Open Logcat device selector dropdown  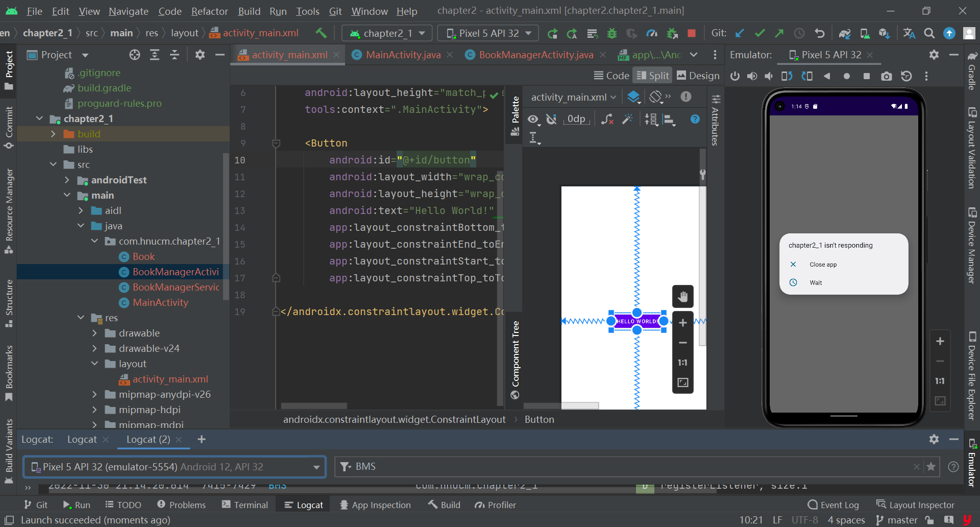point(175,467)
